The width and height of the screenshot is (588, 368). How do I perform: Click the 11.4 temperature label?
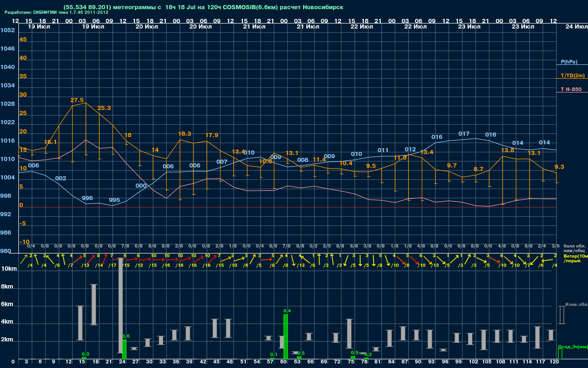point(319,160)
